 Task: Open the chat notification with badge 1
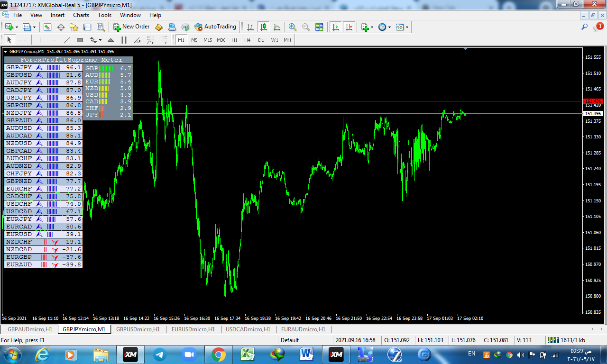[598, 27]
